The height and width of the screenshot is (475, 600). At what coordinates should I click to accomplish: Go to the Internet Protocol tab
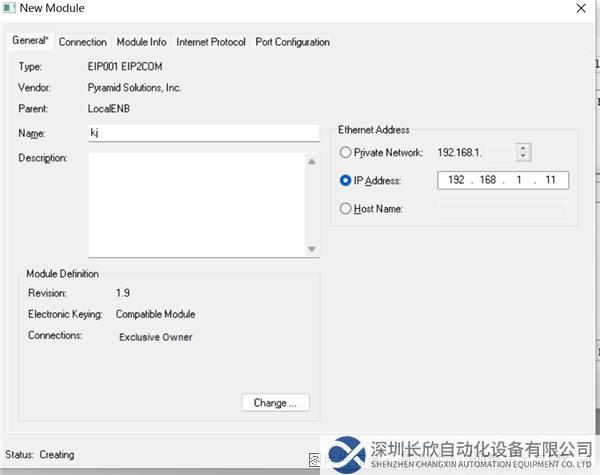coord(211,42)
